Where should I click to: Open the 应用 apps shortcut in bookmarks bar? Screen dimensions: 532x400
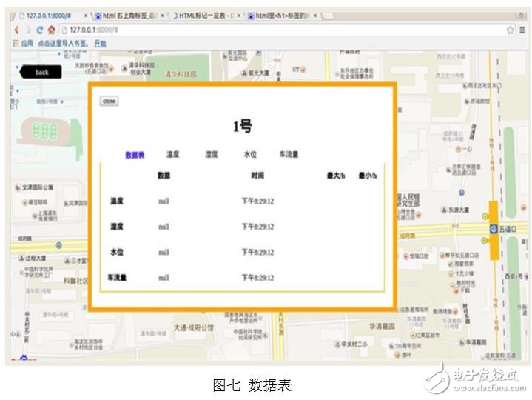tap(22, 43)
